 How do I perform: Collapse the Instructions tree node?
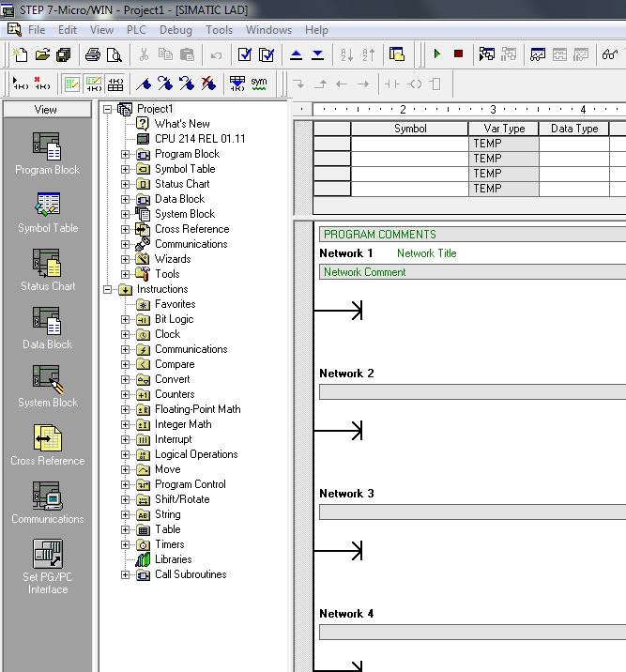pyautogui.click(x=107, y=290)
